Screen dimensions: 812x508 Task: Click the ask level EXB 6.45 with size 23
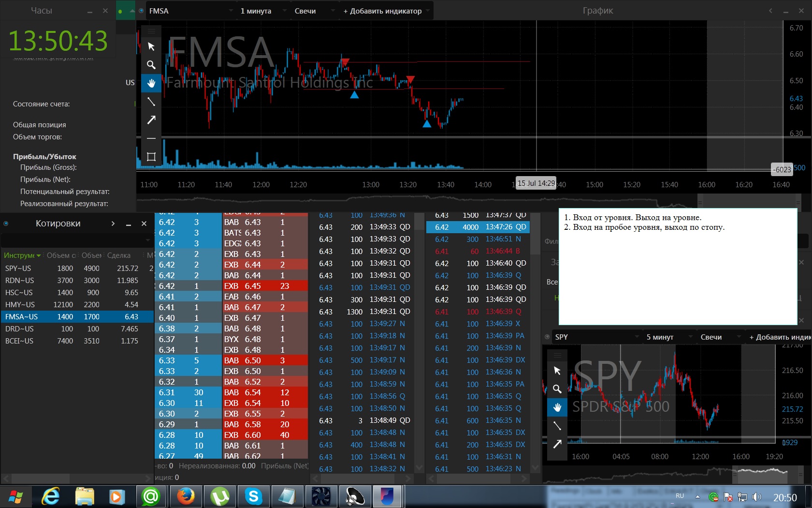[265, 286]
